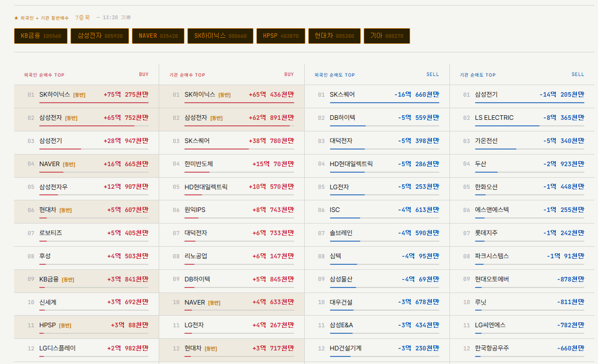This screenshot has width=598, height=364.
Task: Click 현대차 row showing +3억 717천만
Action: pos(232,350)
